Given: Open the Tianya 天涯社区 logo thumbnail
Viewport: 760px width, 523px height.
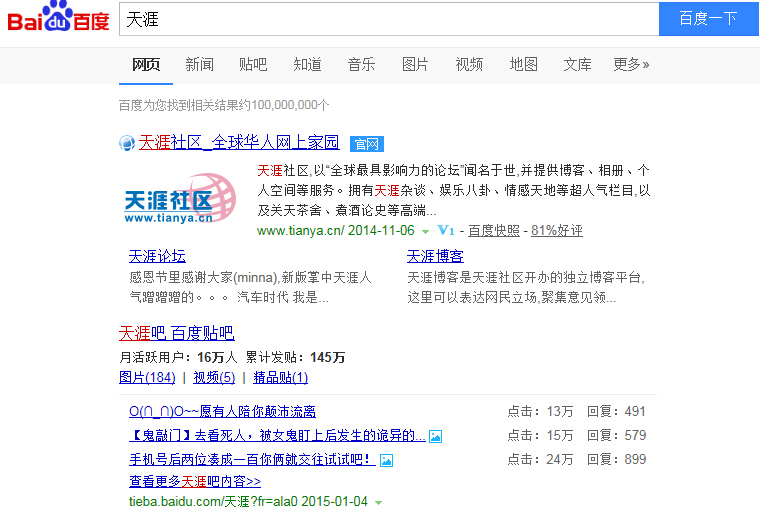Looking at the screenshot, I should [180, 197].
